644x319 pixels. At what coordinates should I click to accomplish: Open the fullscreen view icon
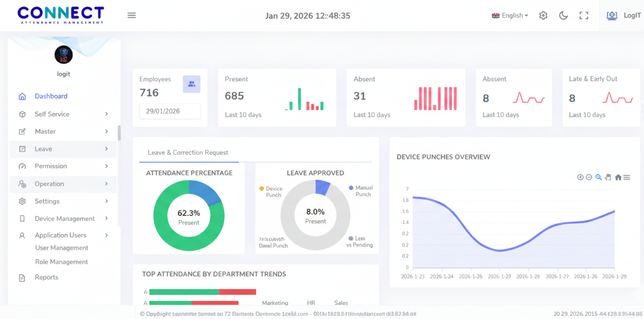(x=584, y=15)
